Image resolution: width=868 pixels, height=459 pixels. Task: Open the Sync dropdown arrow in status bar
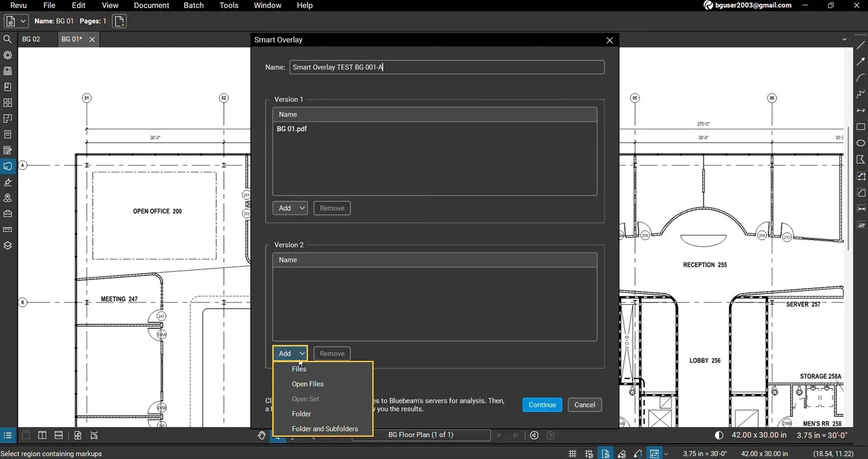666,454
